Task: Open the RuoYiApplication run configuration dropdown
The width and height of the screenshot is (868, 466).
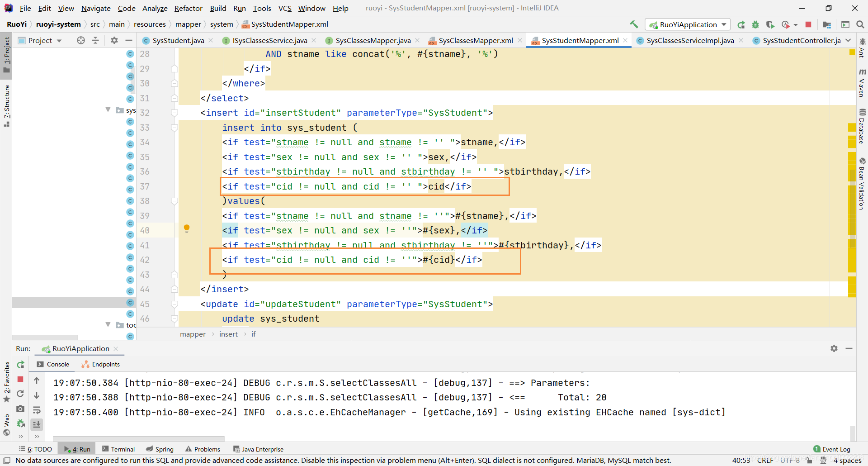Action: pos(688,24)
